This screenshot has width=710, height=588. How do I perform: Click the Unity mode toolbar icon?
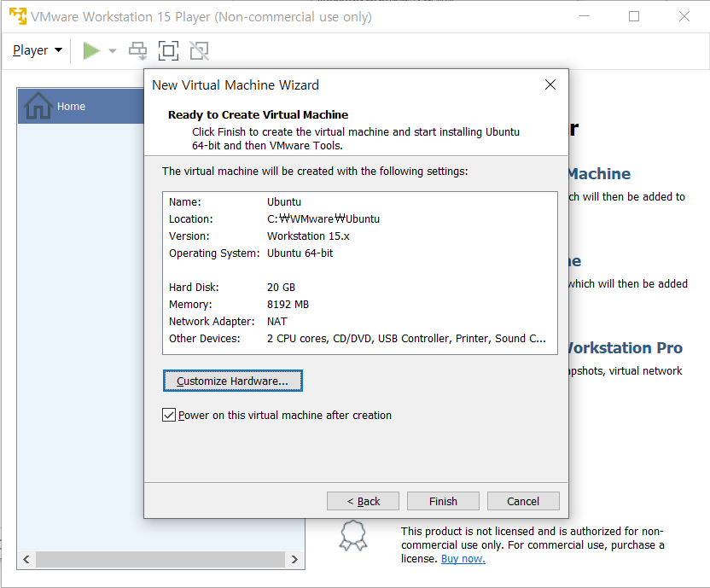point(199,50)
